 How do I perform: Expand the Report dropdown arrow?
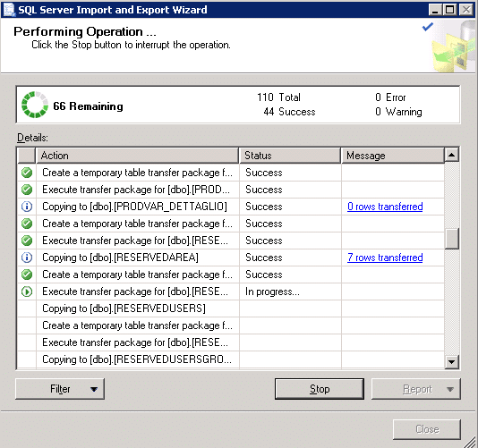click(x=450, y=389)
